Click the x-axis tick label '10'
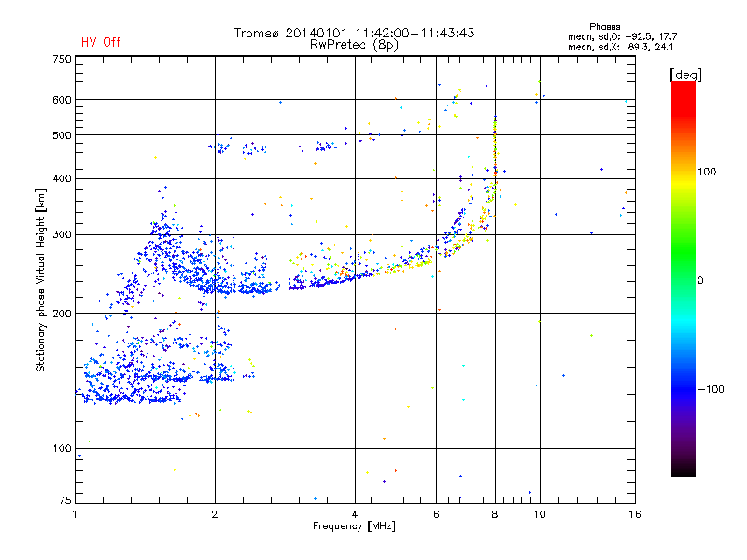The image size is (747, 560). tap(540, 514)
